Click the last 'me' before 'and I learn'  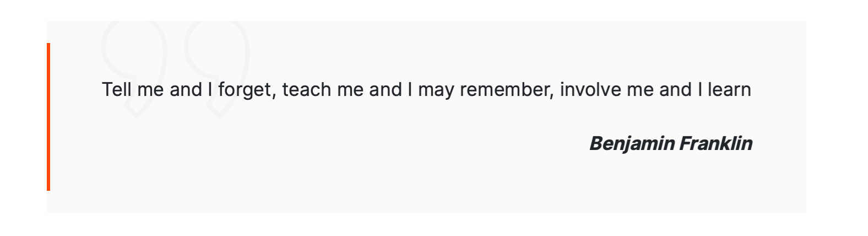[640, 90]
